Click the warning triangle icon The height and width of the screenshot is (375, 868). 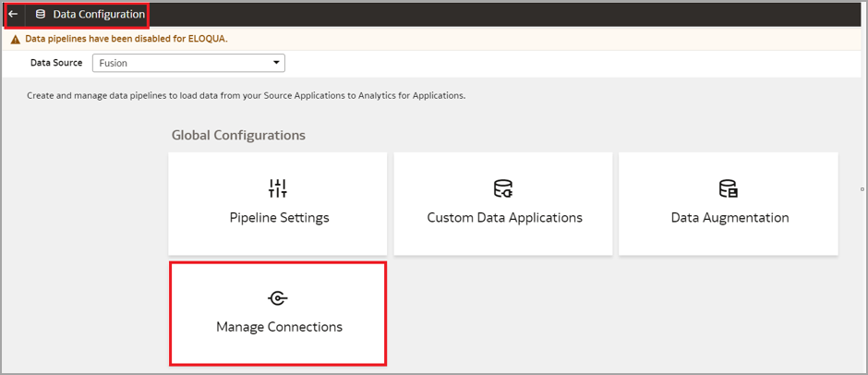pyautogui.click(x=15, y=40)
